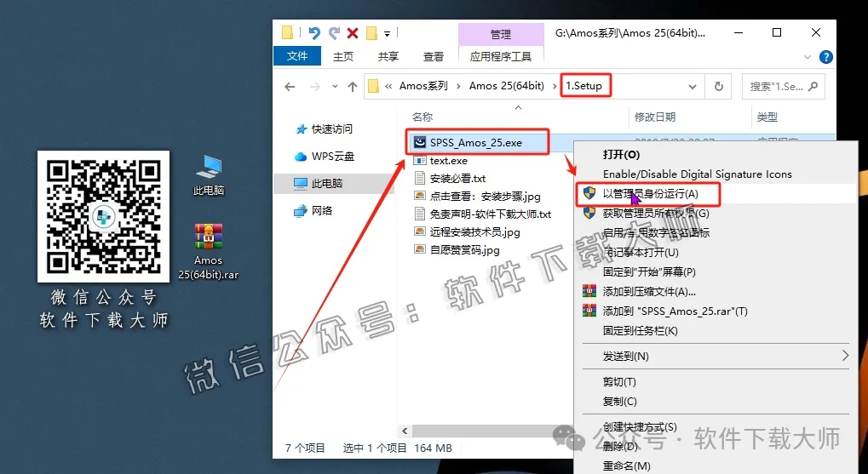
Task: Click the redo icon in title bar
Action: click(x=334, y=33)
